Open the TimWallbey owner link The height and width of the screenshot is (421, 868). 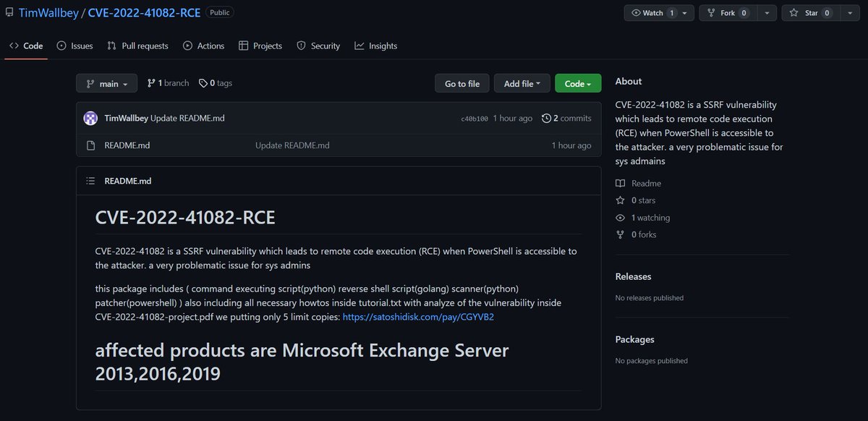[x=47, y=12]
